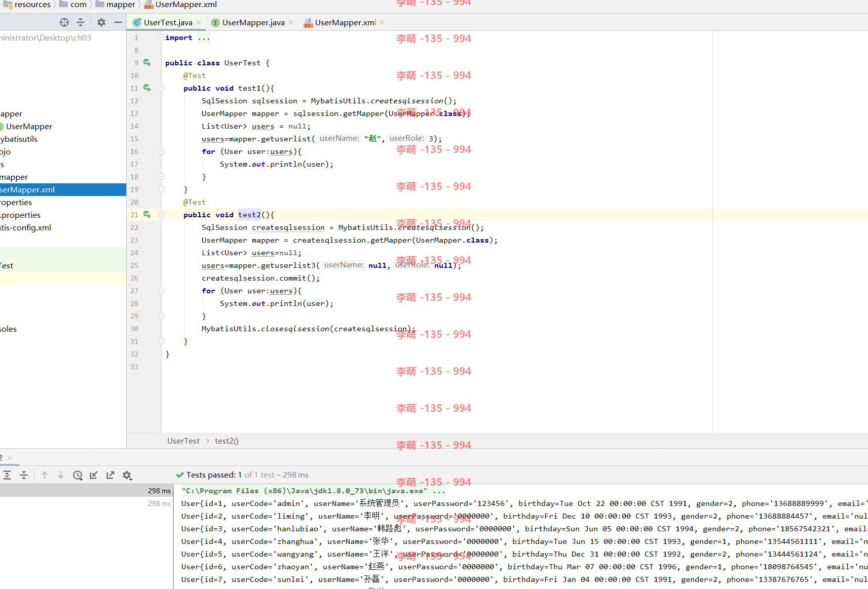Collapse all in project panel toolbar
This screenshot has width=868, height=589.
click(x=81, y=22)
